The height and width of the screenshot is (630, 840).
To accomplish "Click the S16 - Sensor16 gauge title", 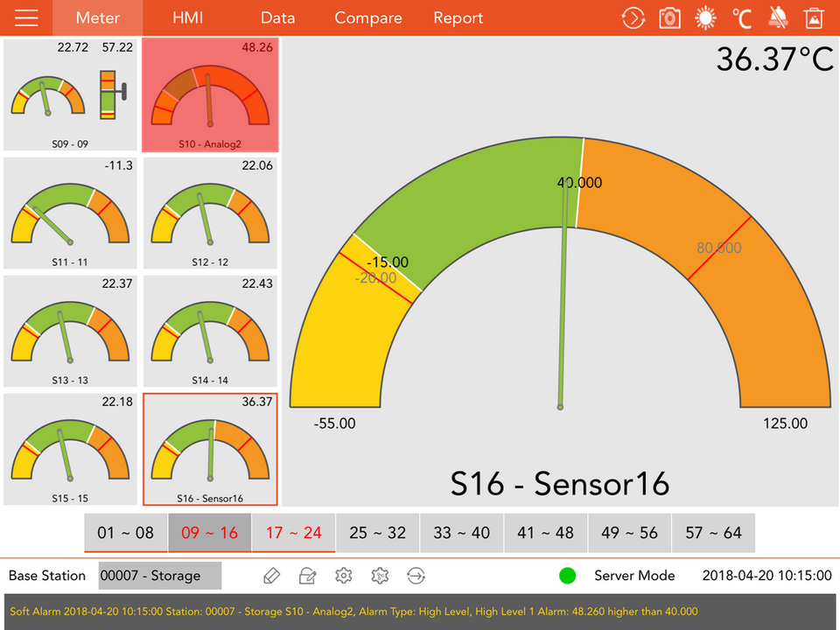I will 560,483.
